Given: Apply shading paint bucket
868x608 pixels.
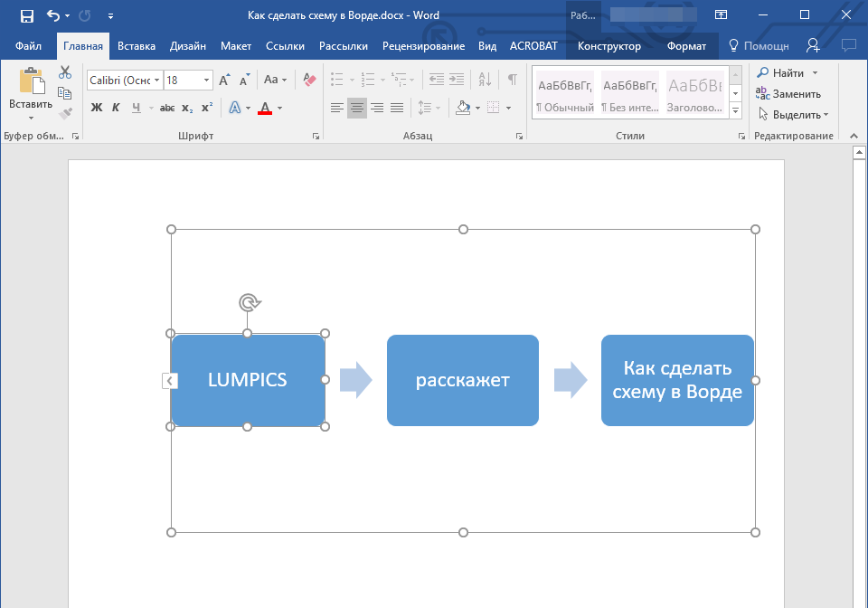Looking at the screenshot, I should click(463, 108).
